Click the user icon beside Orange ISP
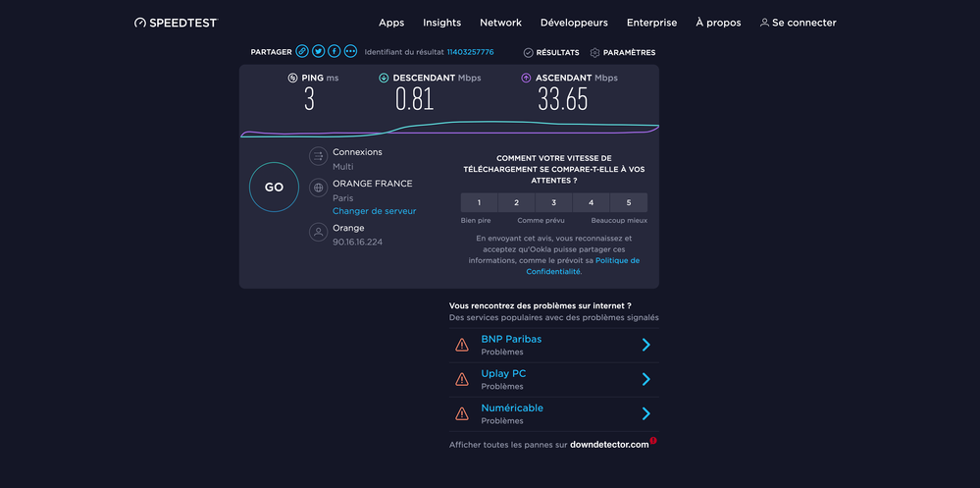Screen dimensions: 980x488 [318, 232]
